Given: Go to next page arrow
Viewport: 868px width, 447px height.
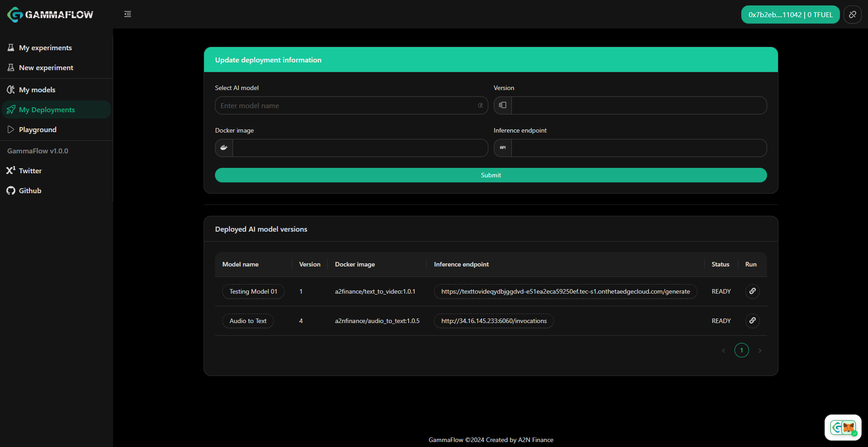Looking at the screenshot, I should click(x=760, y=351).
